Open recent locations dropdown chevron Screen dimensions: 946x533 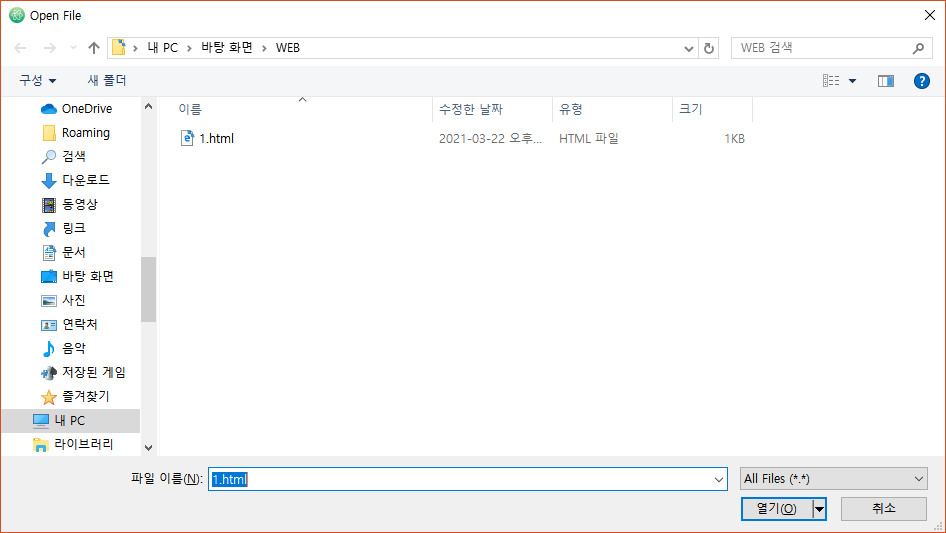73,48
